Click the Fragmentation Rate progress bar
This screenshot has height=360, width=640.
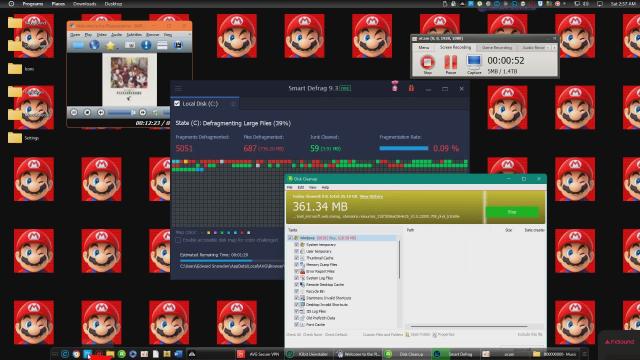point(403,148)
